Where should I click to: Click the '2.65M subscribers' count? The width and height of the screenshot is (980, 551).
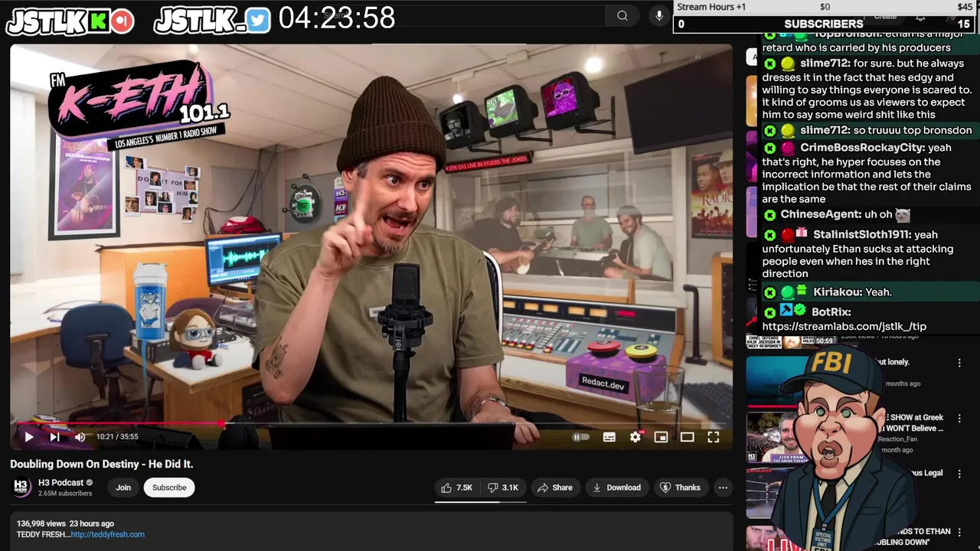coord(65,494)
